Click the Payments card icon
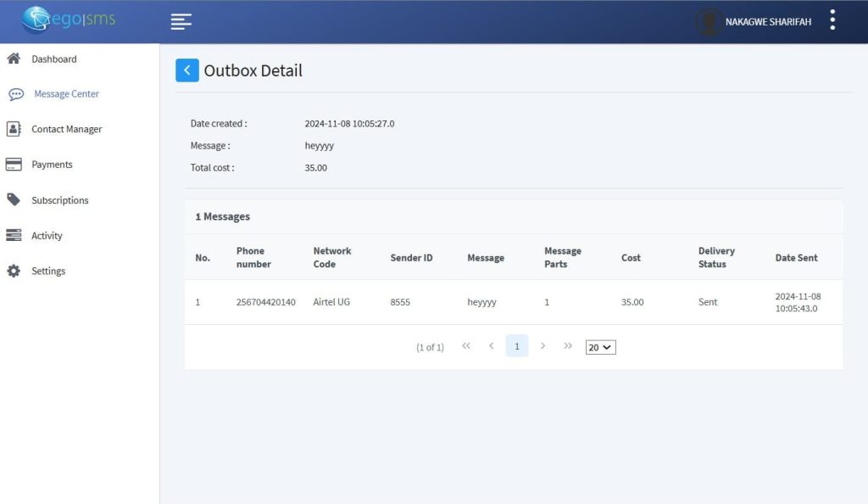Image resolution: width=868 pixels, height=504 pixels. [x=14, y=165]
